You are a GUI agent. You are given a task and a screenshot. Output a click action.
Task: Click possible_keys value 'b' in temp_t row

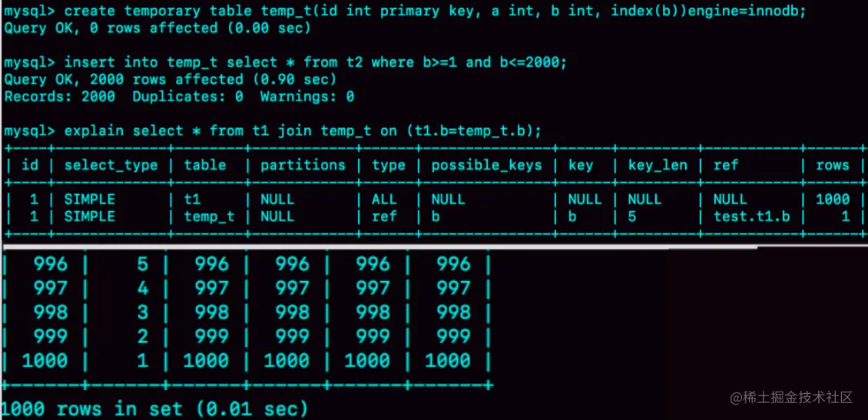point(436,217)
